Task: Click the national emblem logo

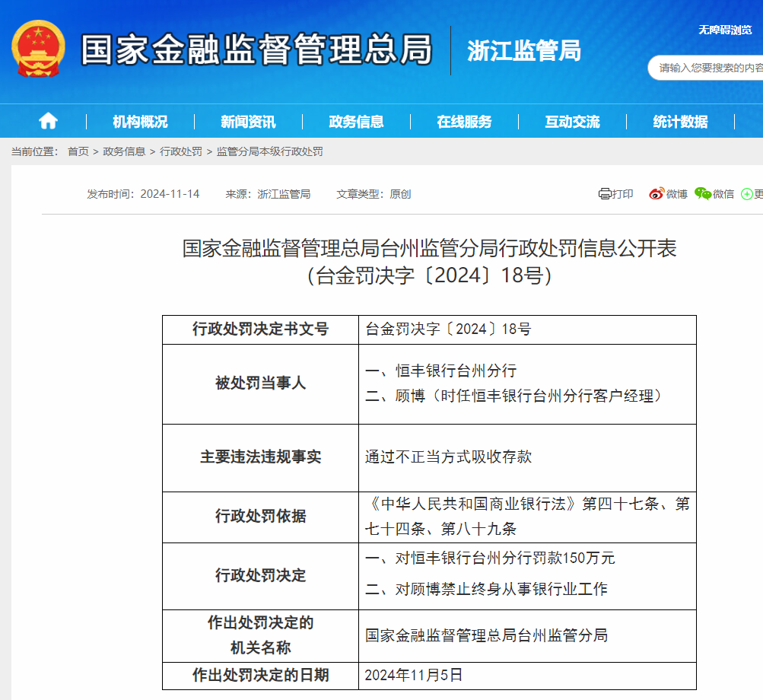Action: pyautogui.click(x=39, y=49)
